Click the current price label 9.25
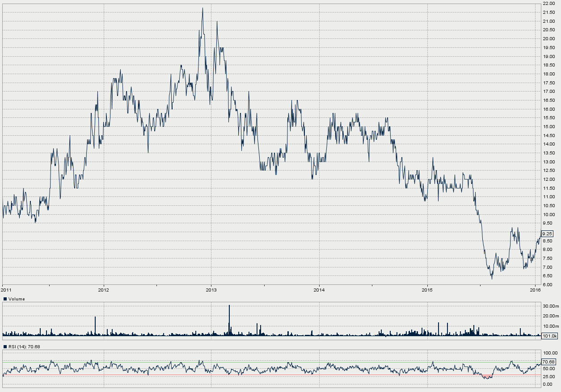The height and width of the screenshot is (392, 561). coord(548,234)
